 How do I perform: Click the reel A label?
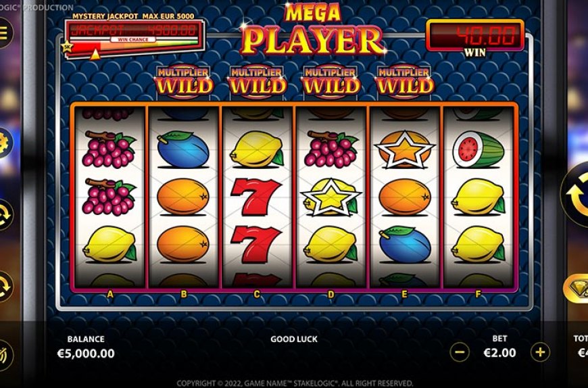coord(109,294)
